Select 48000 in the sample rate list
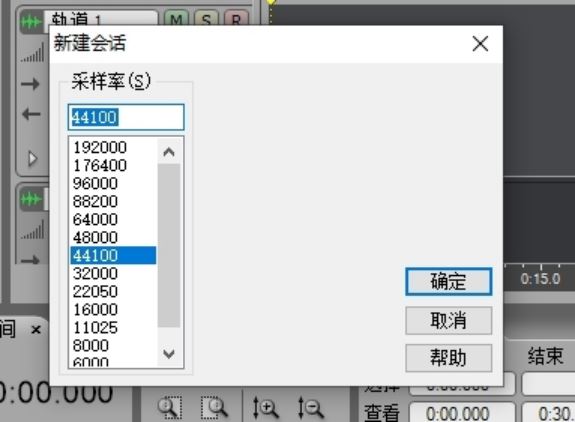Screen dimensions: 575x422 pyautogui.click(x=113, y=237)
